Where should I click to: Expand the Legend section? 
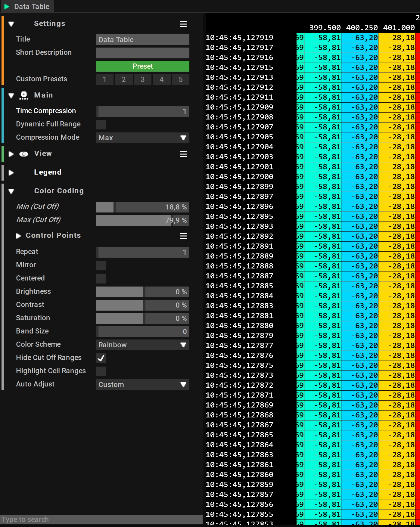[x=11, y=173]
